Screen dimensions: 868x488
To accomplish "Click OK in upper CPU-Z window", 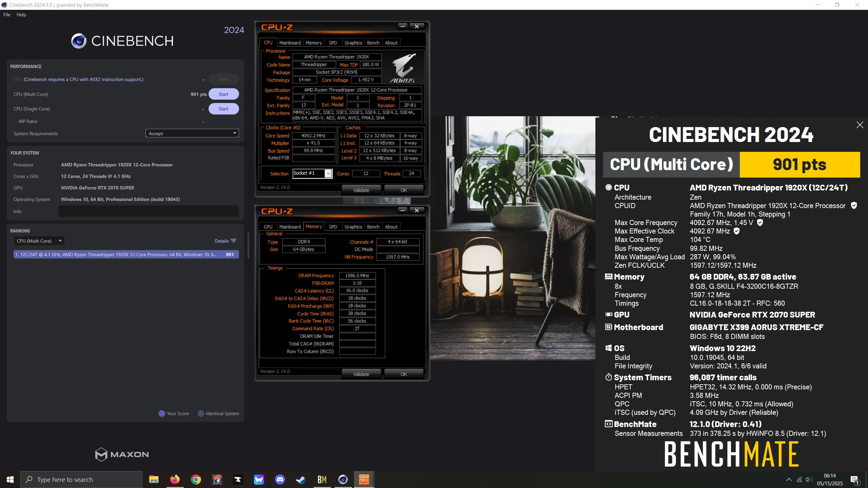I will (403, 190).
